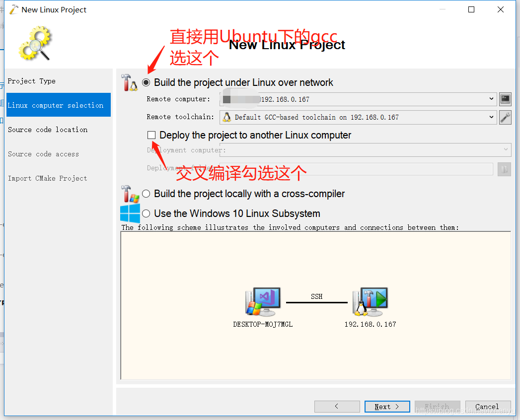
Task: Click the hammer-and-Windows-flag cross-compiler icon
Action: [x=130, y=194]
